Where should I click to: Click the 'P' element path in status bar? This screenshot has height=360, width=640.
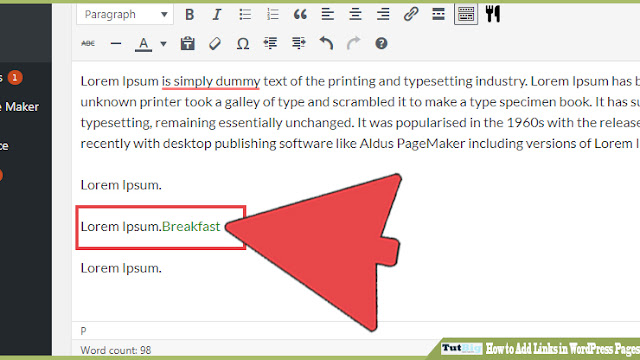pos(83,331)
